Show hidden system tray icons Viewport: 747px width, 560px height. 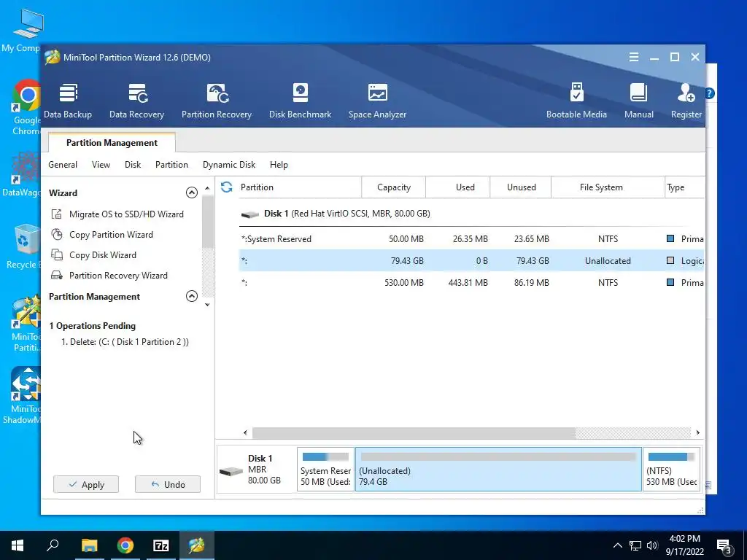617,545
